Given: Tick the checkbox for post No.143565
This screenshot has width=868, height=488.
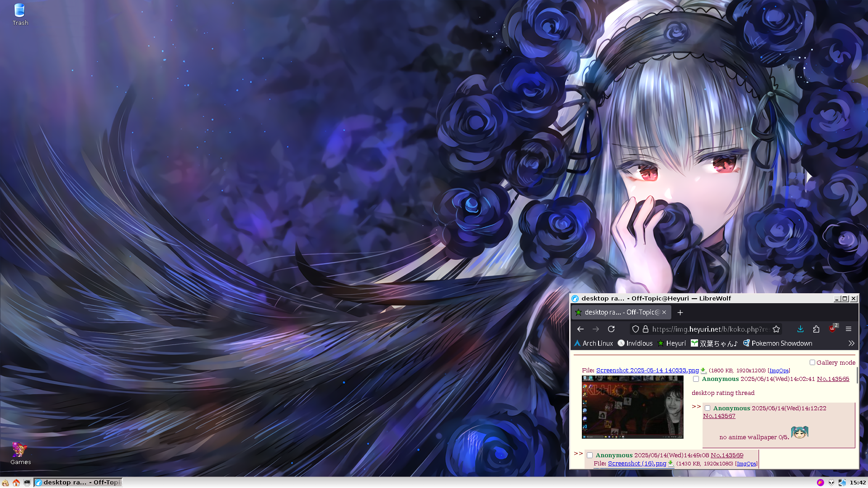Looking at the screenshot, I should point(696,379).
